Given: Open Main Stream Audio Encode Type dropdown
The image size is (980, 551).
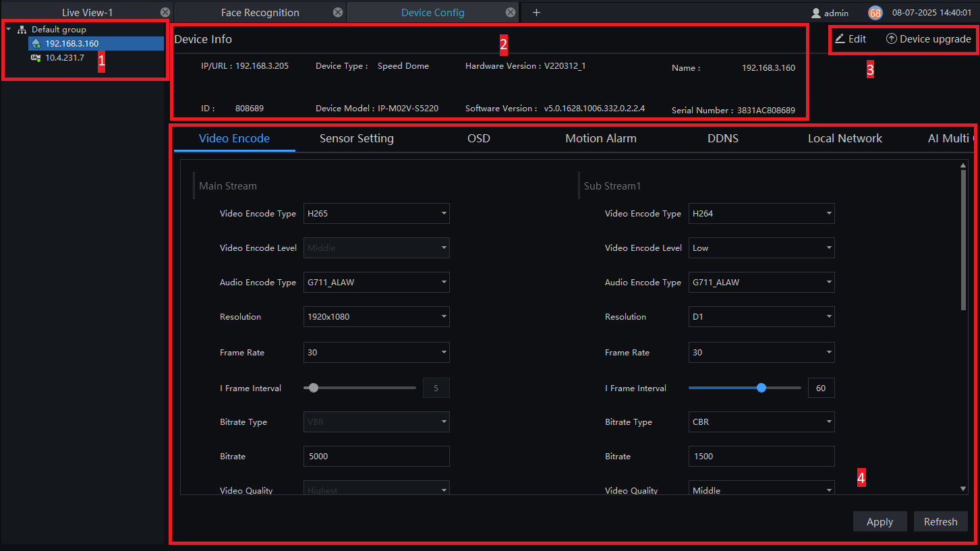Looking at the screenshot, I should click(x=376, y=283).
